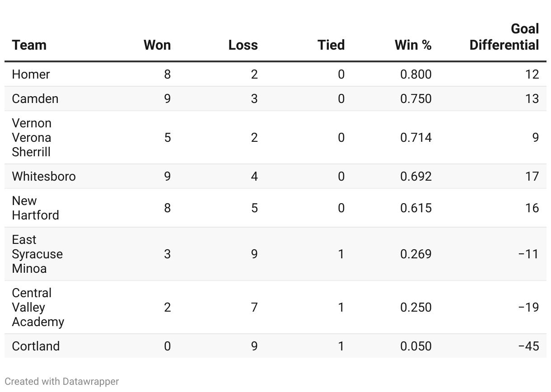Select the Tied column header
The width and height of the screenshot is (551, 392).
click(x=331, y=45)
